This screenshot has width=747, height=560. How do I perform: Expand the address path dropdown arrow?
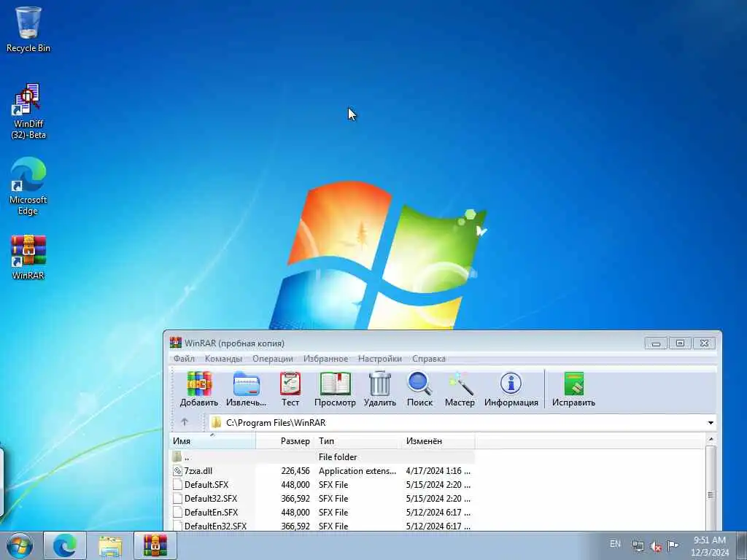[711, 422]
